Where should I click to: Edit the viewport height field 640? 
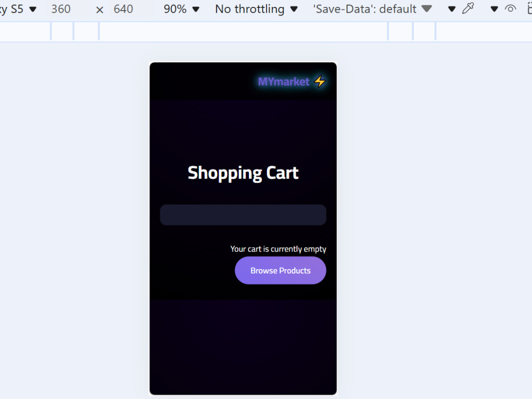point(123,9)
